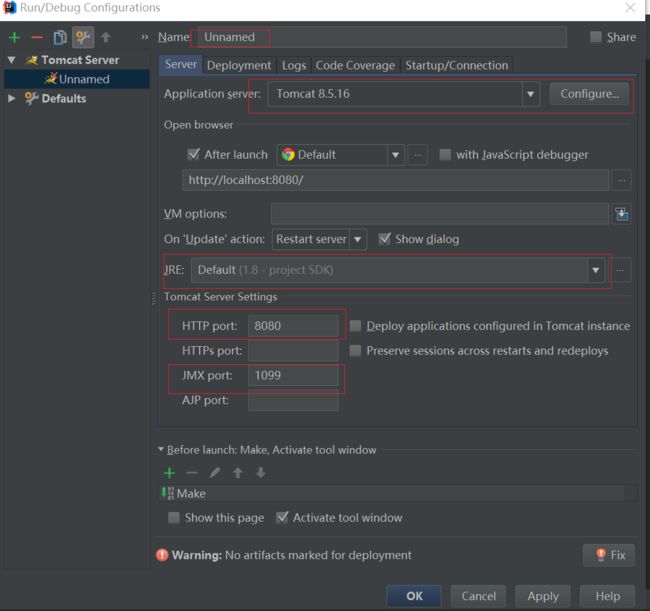Switch to Logs tab
The width and height of the screenshot is (650, 611).
[x=294, y=65]
